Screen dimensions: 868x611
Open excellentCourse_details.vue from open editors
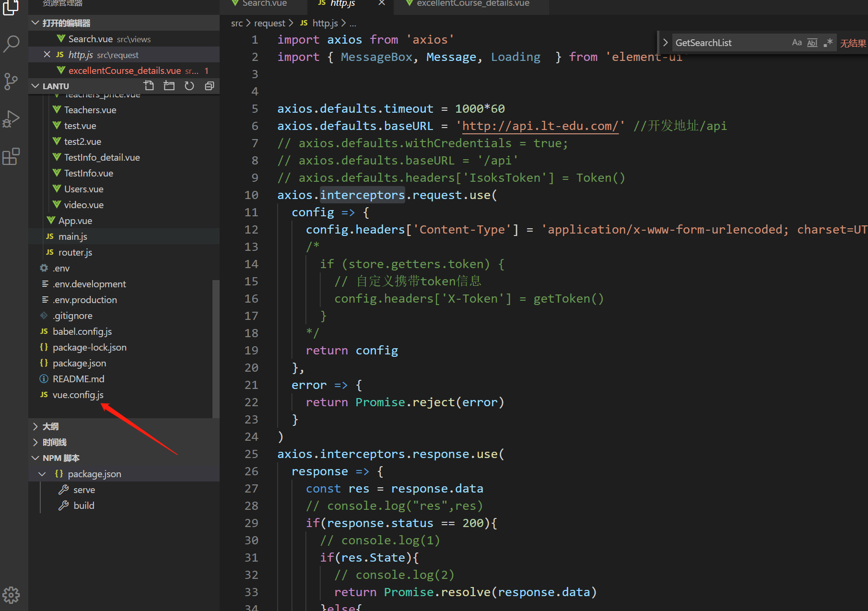coord(124,70)
